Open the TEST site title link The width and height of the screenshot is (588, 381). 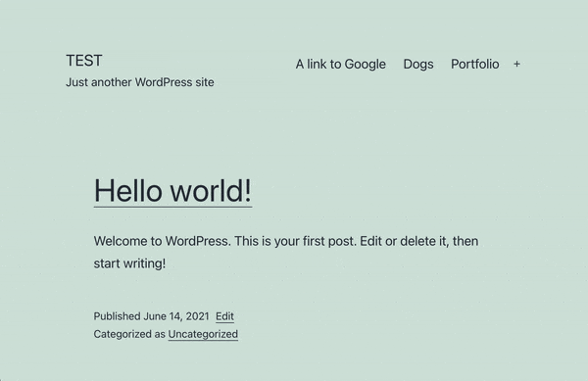pyautogui.click(x=84, y=61)
